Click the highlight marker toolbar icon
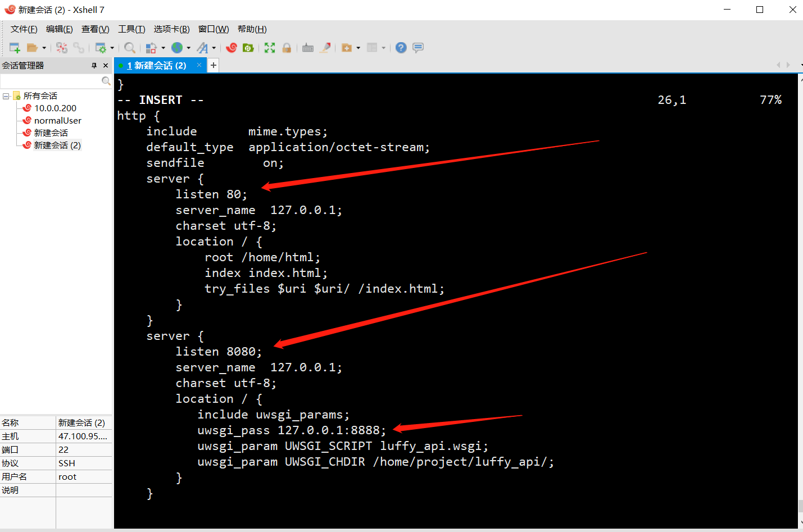The image size is (803, 532). click(325, 48)
